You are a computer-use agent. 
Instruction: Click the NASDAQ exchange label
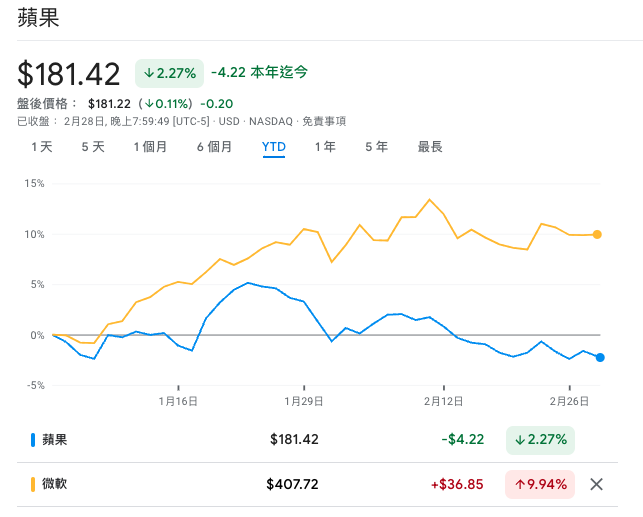[271, 121]
